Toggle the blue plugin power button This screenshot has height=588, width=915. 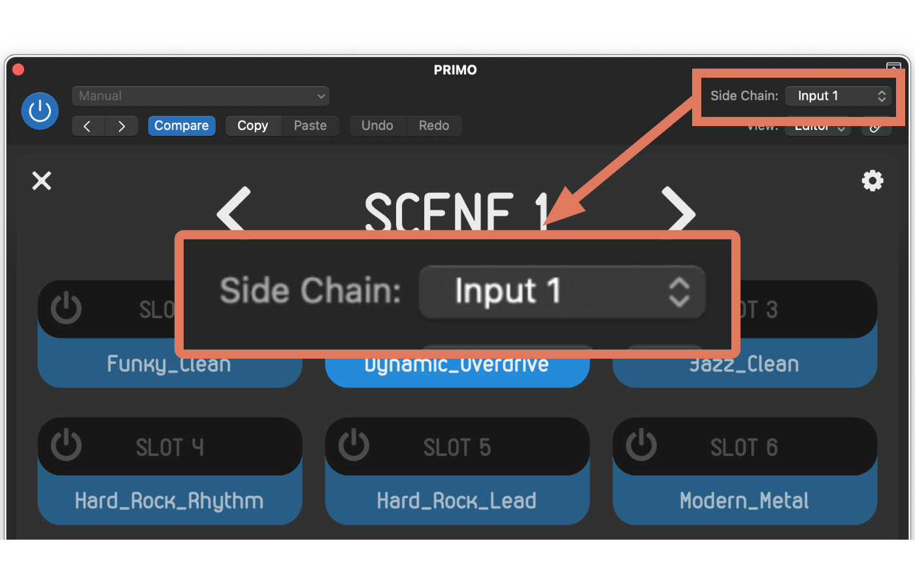click(40, 111)
